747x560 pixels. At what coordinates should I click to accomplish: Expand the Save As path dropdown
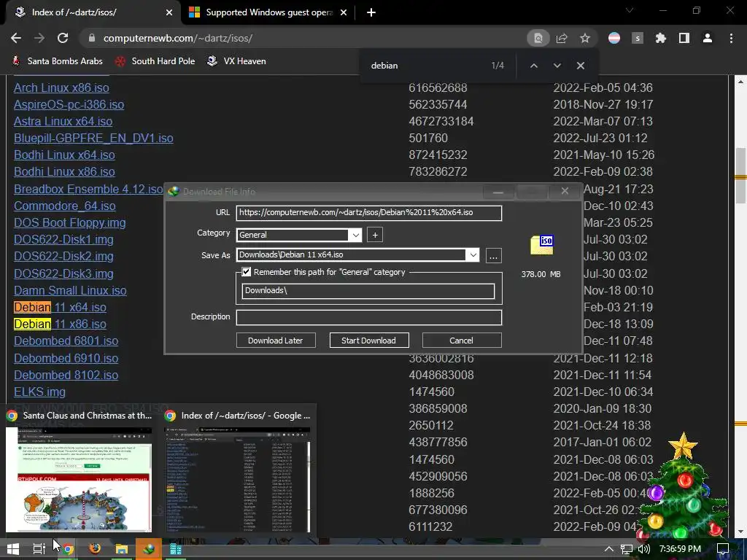pos(473,254)
